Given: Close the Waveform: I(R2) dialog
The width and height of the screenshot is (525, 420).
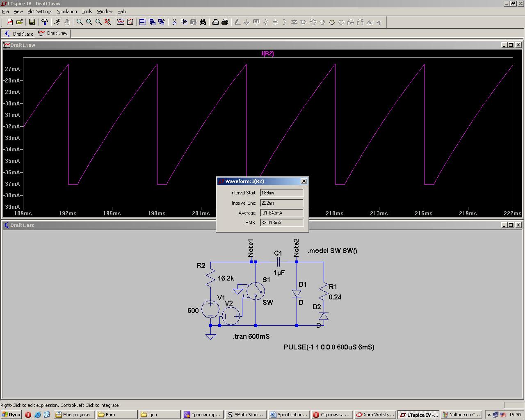Looking at the screenshot, I should pyautogui.click(x=304, y=181).
